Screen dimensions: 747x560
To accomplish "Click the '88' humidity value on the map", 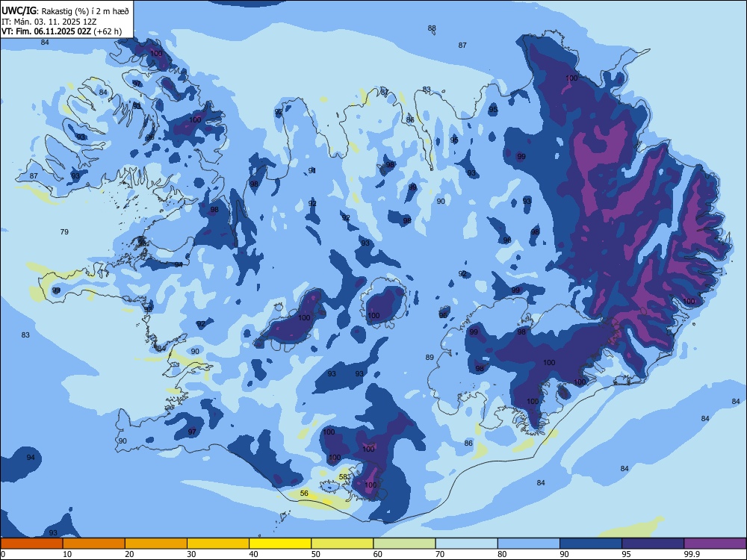I will tap(432, 28).
